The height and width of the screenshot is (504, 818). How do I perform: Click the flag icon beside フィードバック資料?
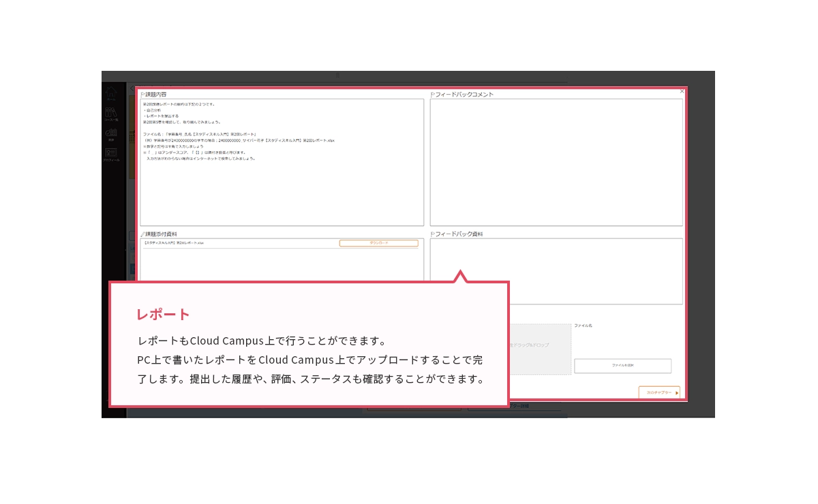[x=432, y=234]
